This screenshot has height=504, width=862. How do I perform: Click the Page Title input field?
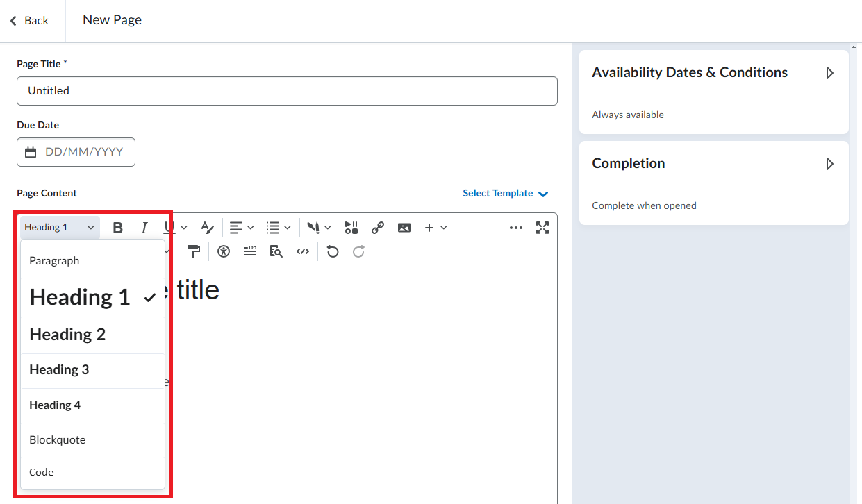(287, 91)
